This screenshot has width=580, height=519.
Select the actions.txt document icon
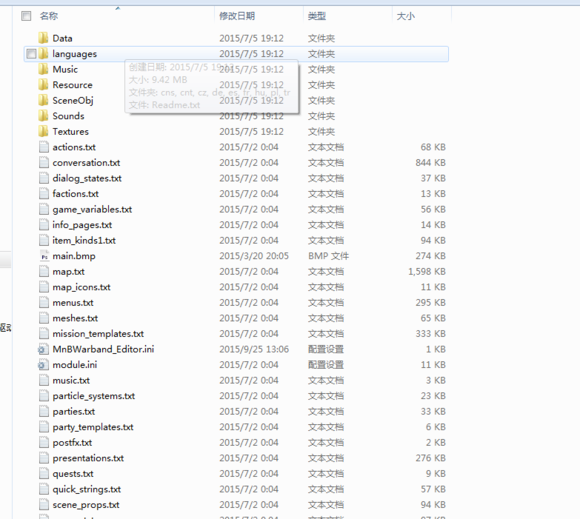[x=44, y=147]
